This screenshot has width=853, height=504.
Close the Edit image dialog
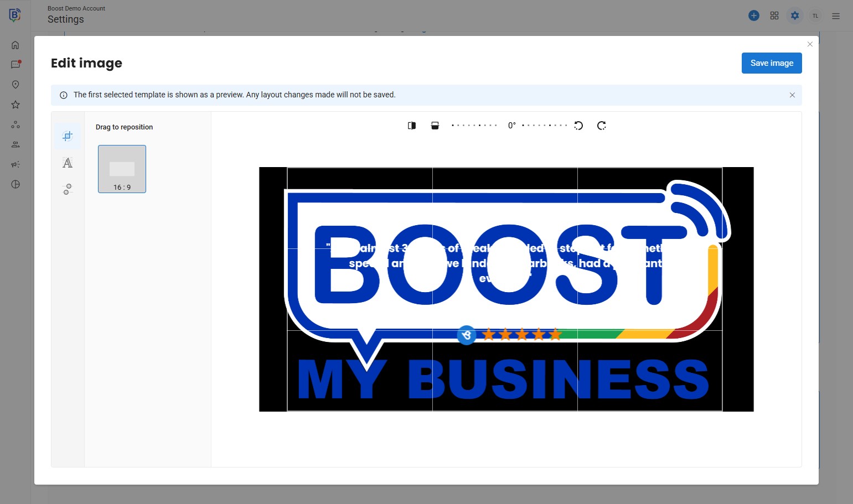pyautogui.click(x=810, y=44)
